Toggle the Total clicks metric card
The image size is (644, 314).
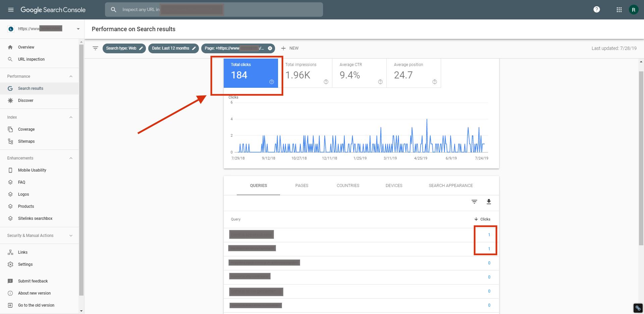pyautogui.click(x=251, y=73)
